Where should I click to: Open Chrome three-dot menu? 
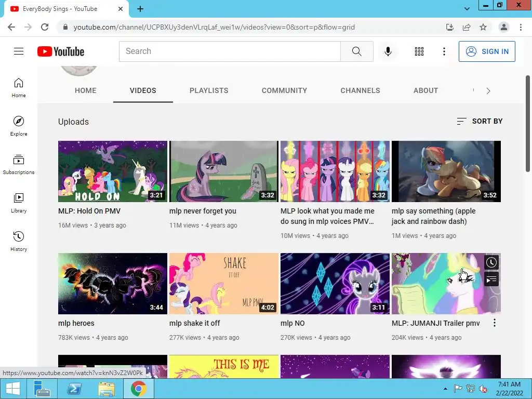coord(521,27)
